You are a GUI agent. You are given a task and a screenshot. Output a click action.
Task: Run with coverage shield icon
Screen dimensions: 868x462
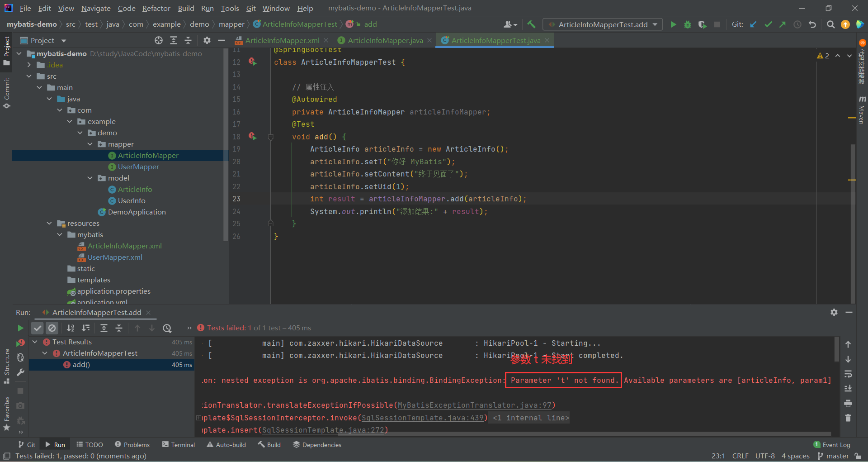(x=702, y=24)
